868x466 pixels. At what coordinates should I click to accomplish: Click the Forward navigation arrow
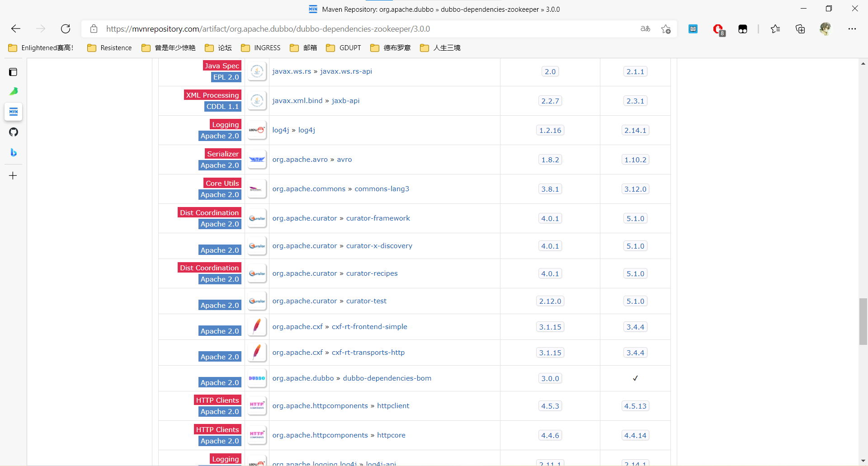41,29
